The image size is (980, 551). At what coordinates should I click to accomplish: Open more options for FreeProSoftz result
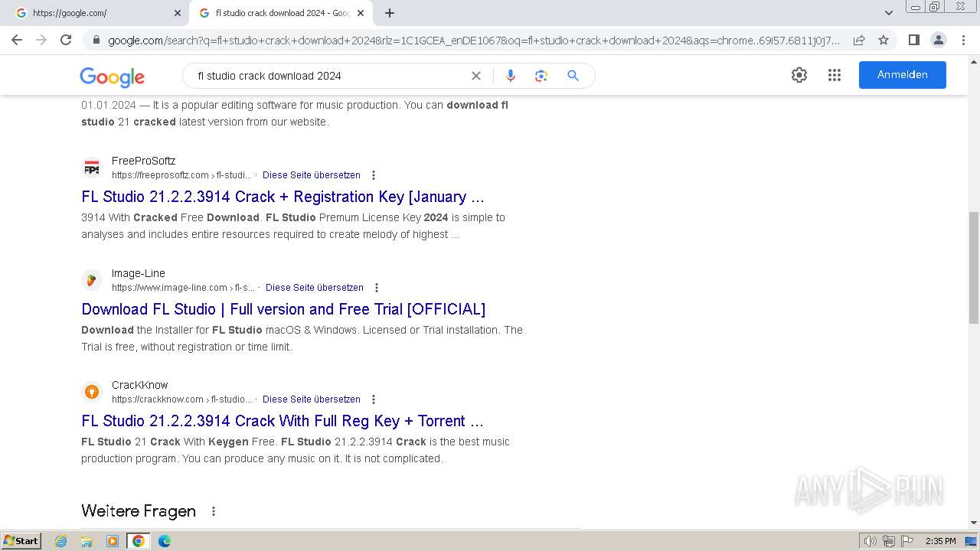pos(374,175)
